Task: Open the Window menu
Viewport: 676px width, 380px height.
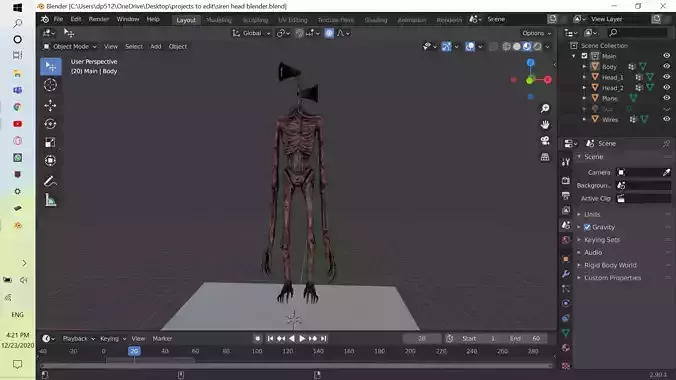Action: [x=128, y=19]
